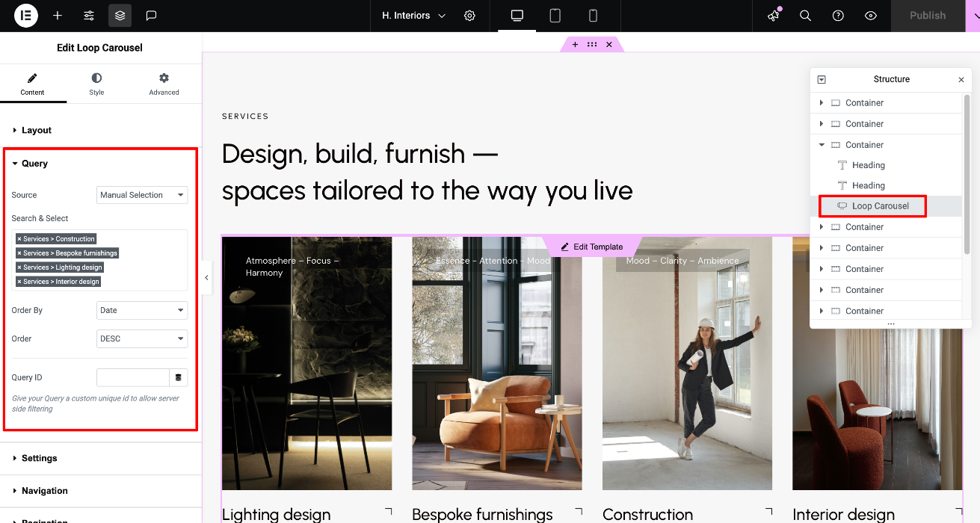Click Query ID dynamic tags icon
980x523 pixels.
(179, 377)
